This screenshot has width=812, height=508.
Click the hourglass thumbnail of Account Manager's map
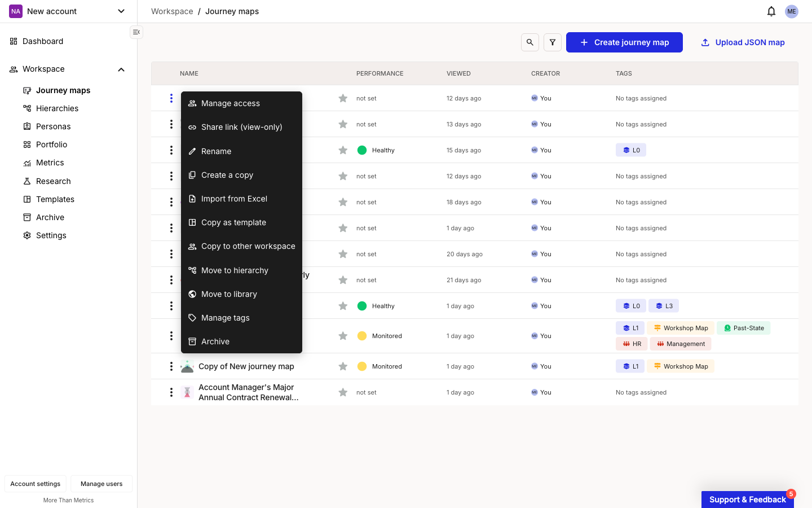(x=187, y=392)
